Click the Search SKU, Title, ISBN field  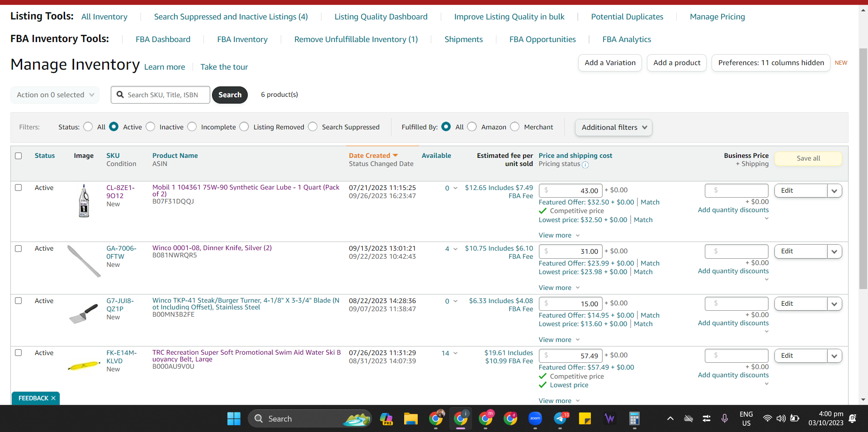tap(160, 95)
